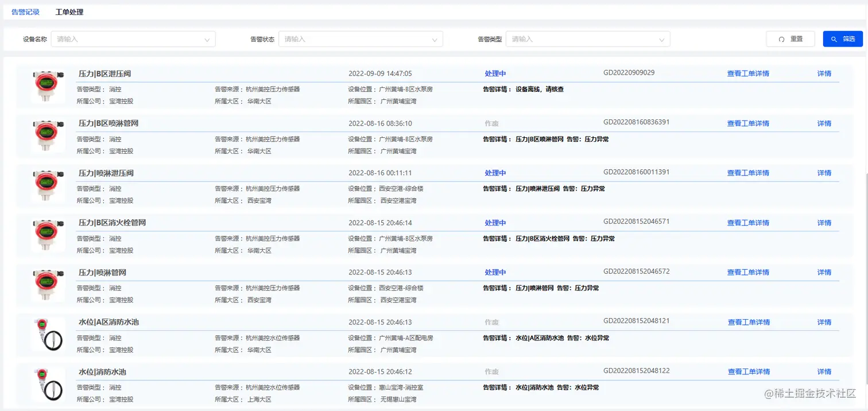This screenshot has width=868, height=411.
Task: Click pressure sensor image for 压力|喷淋管网
Action: point(48,285)
